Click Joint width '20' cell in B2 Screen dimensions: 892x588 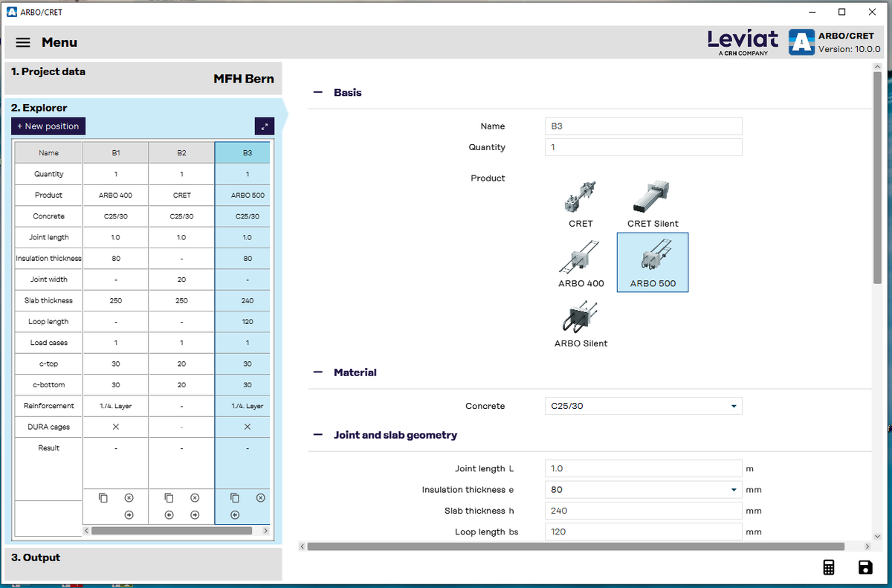pos(181,280)
